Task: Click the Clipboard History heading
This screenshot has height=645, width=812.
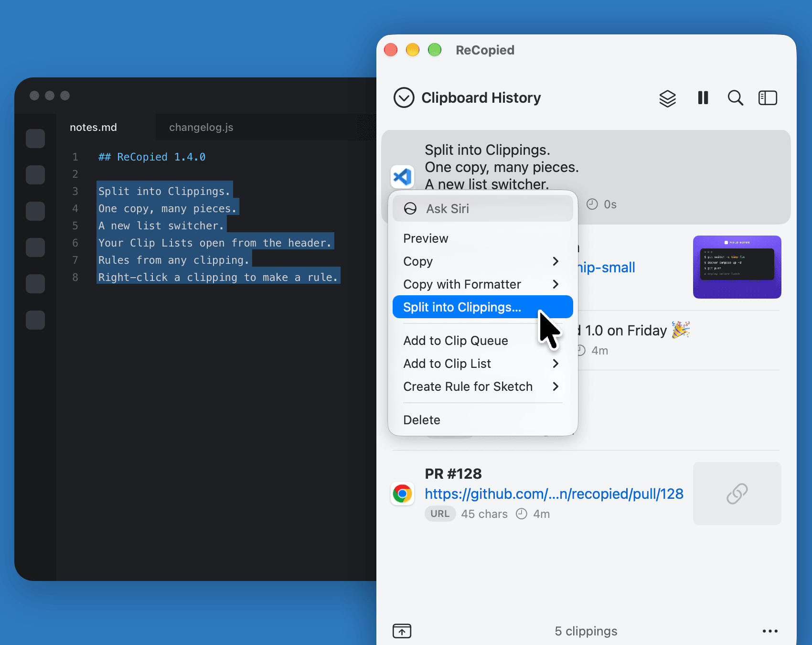Action: click(481, 98)
